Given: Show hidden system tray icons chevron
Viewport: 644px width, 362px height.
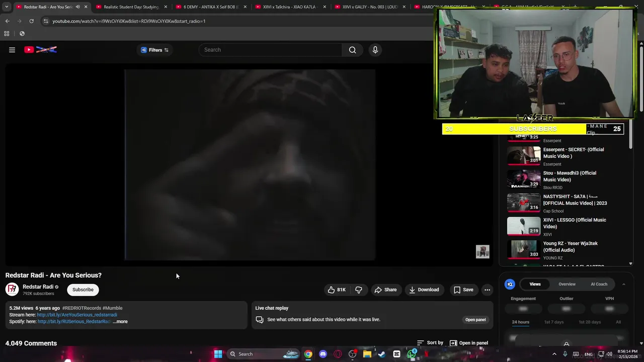Looking at the screenshot, I should click(554, 354).
